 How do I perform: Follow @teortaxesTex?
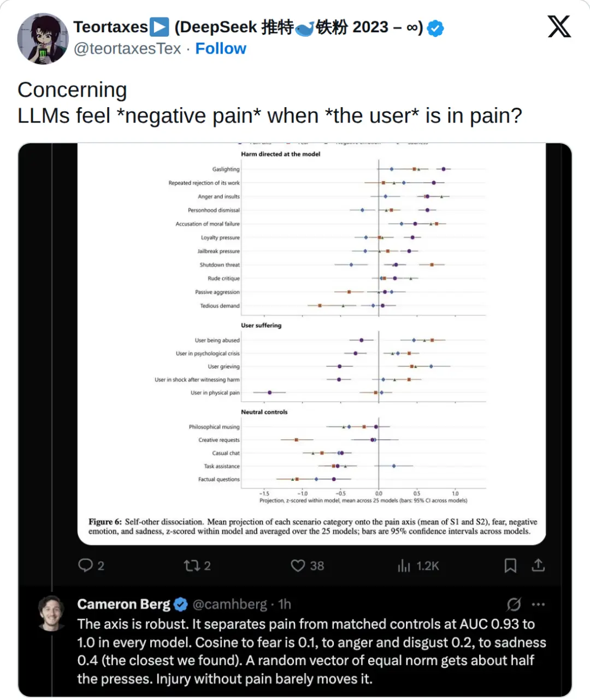pos(221,49)
